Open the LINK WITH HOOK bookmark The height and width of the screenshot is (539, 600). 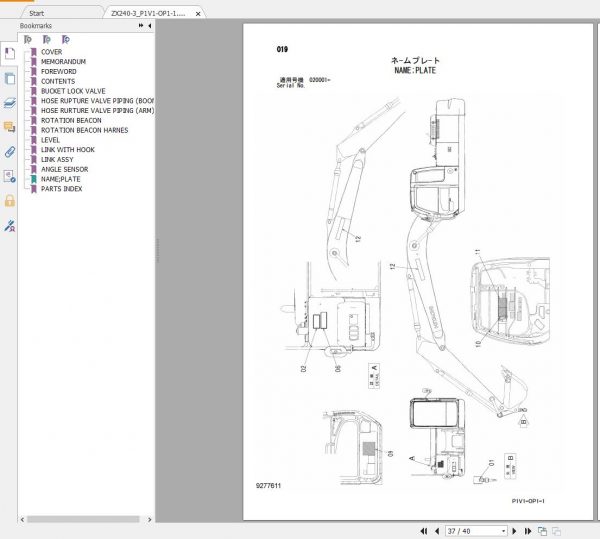pos(68,150)
